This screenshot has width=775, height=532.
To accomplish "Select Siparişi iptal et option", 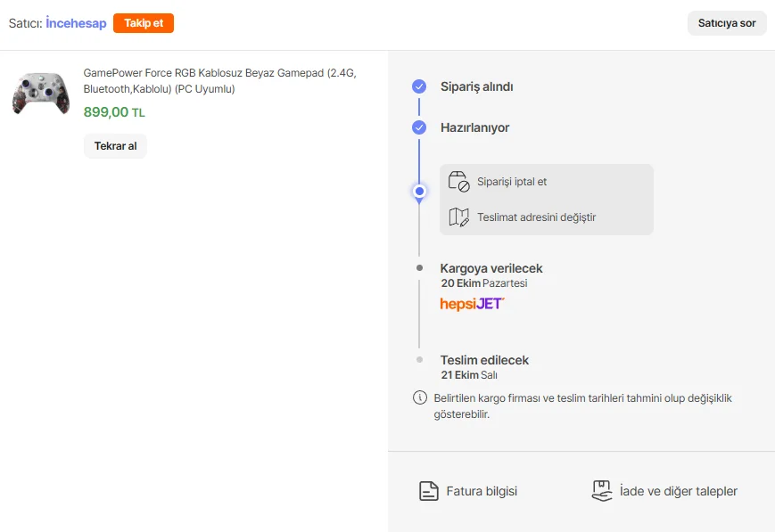I will click(512, 182).
